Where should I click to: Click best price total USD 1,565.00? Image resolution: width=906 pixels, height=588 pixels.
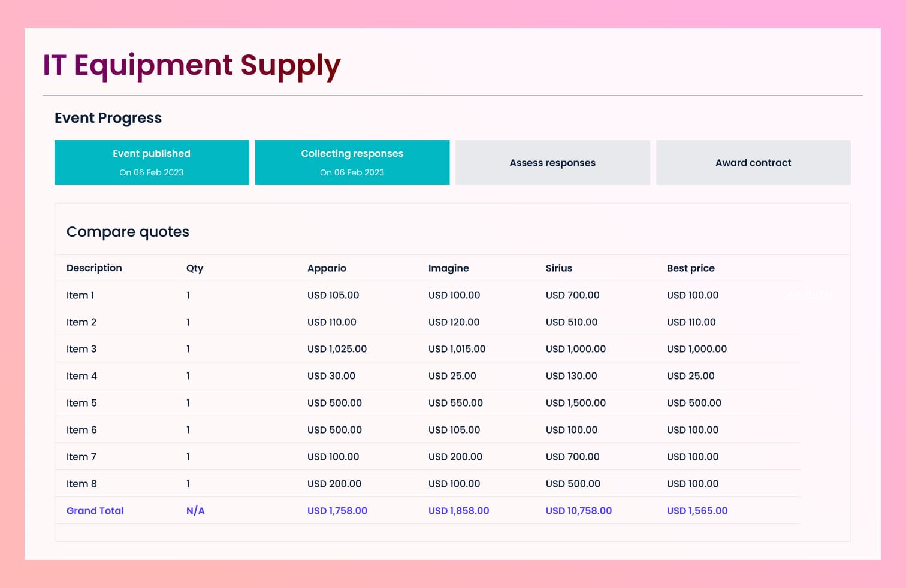697,511
